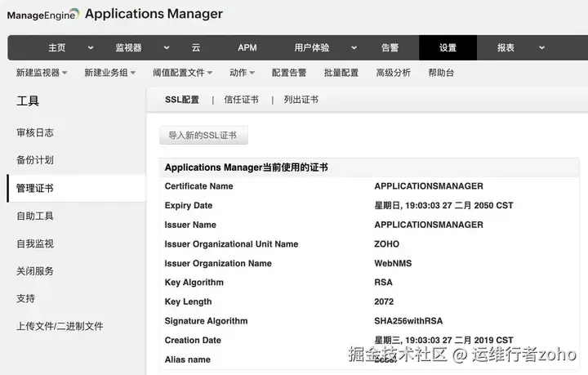Open 自我监视 in the tools sidebar
This screenshot has height=375, width=588.
[35, 243]
